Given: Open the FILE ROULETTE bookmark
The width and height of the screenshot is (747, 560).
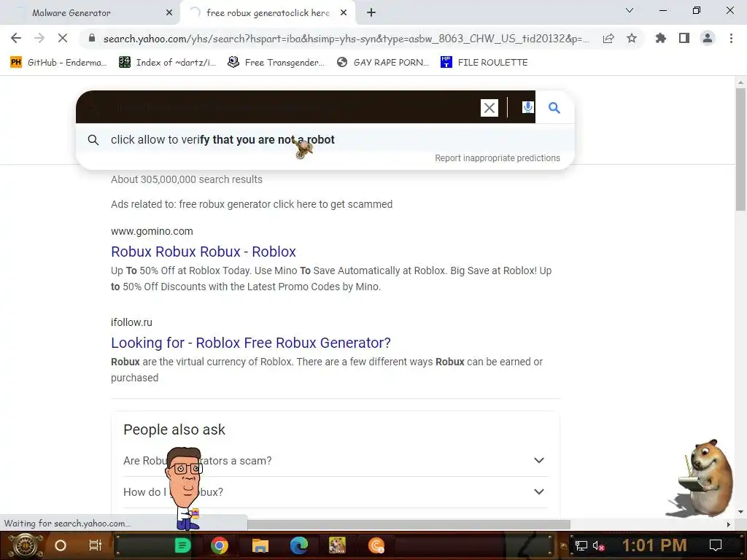Looking at the screenshot, I should pos(484,63).
